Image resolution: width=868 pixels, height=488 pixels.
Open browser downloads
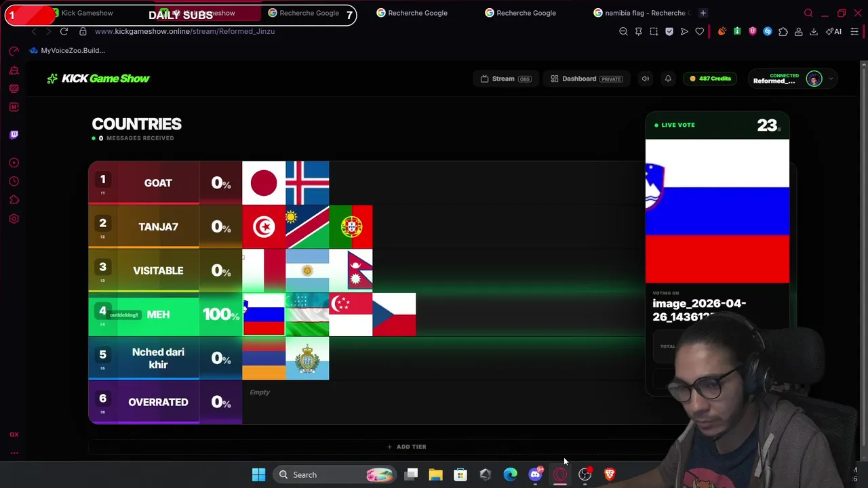(x=814, y=31)
